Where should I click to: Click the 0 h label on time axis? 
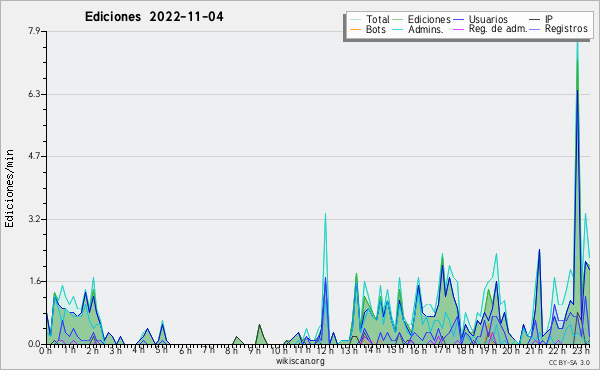(46, 350)
